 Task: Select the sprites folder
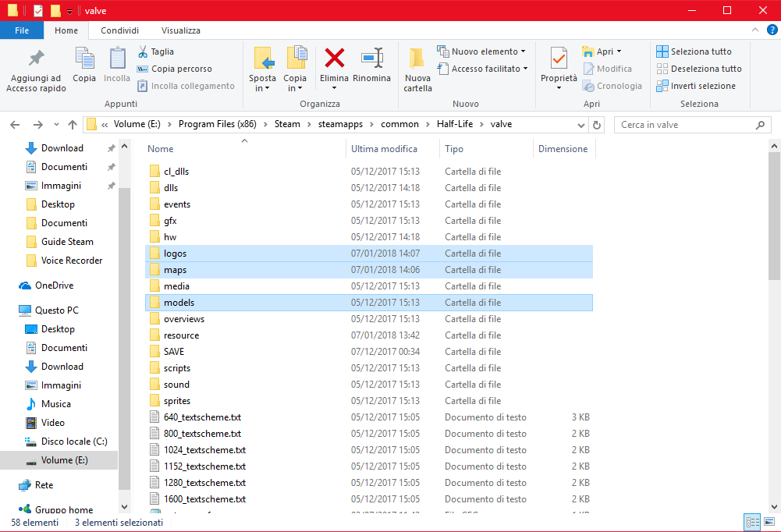tap(368, 401)
